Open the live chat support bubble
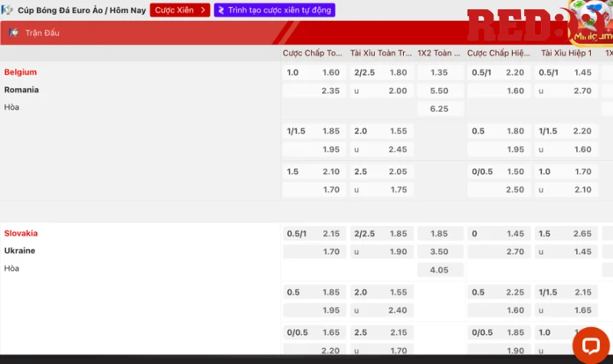 click(590, 346)
